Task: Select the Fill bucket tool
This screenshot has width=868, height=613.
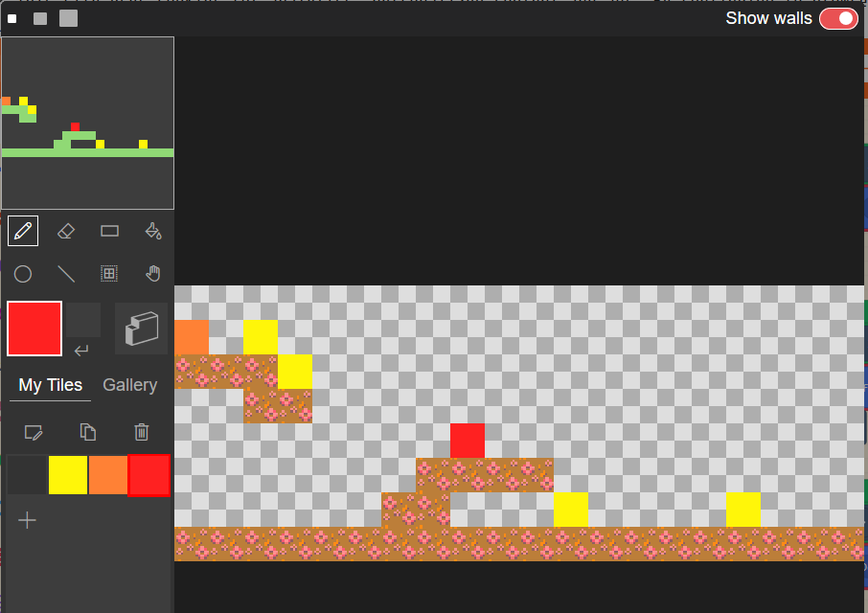Action: tap(152, 230)
